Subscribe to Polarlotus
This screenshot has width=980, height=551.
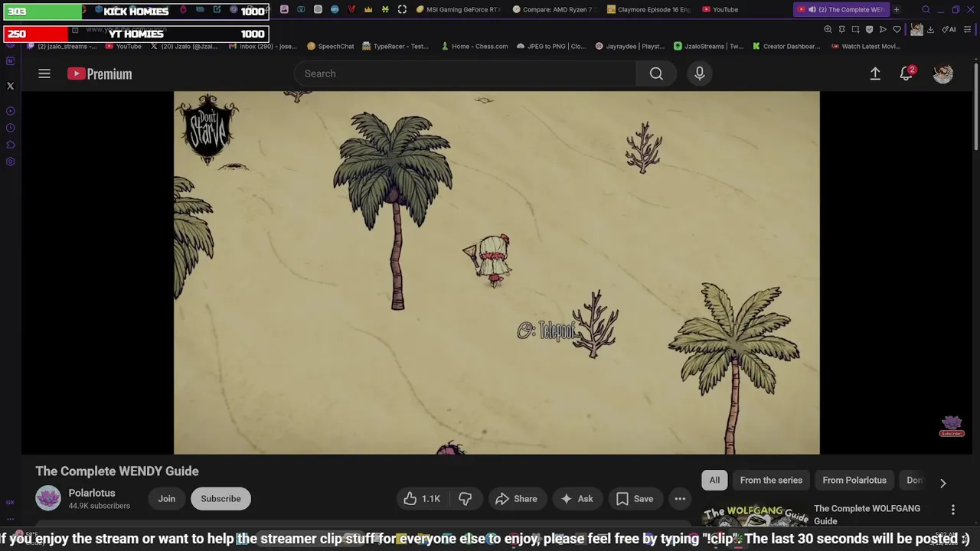click(220, 499)
